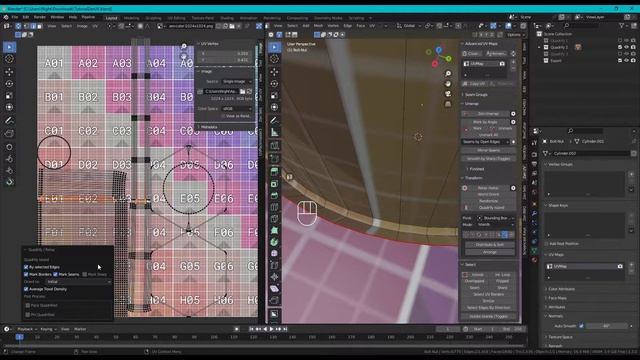
Task: Select the Rotate tool in UV editor
Action: pyautogui.click(x=9, y=84)
